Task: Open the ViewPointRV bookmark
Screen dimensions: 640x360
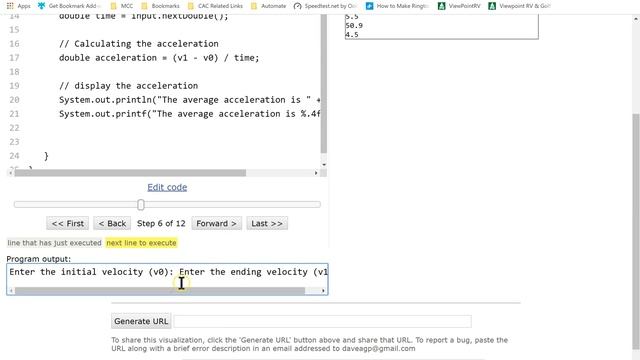Action: (459, 6)
